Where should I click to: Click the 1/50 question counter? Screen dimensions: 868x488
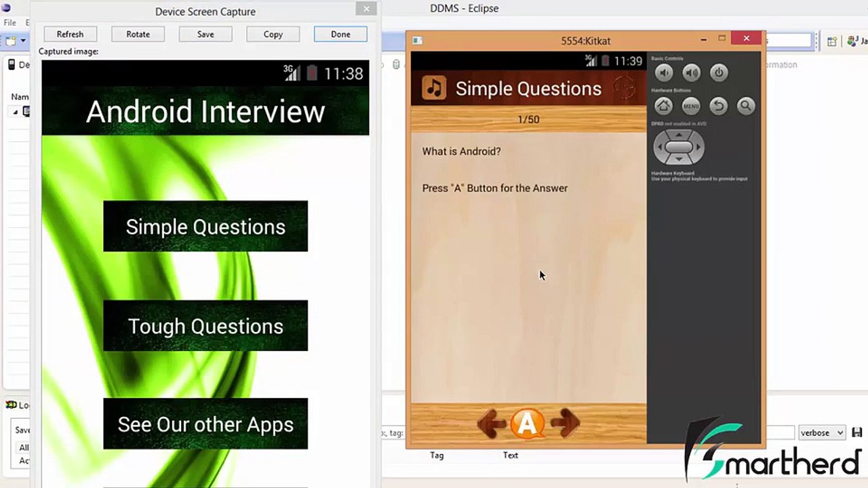[528, 119]
